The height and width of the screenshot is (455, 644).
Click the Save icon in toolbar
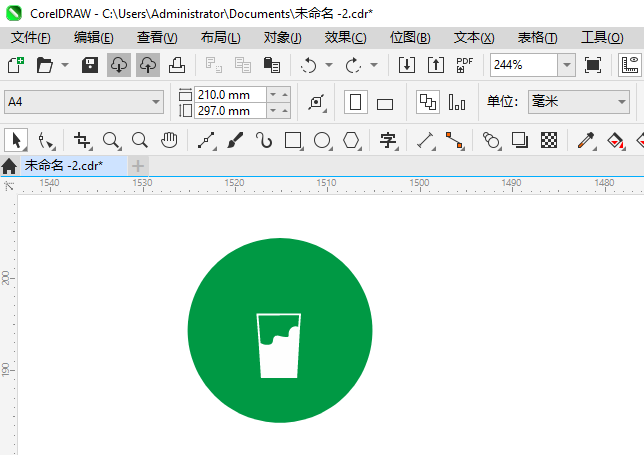[90, 65]
